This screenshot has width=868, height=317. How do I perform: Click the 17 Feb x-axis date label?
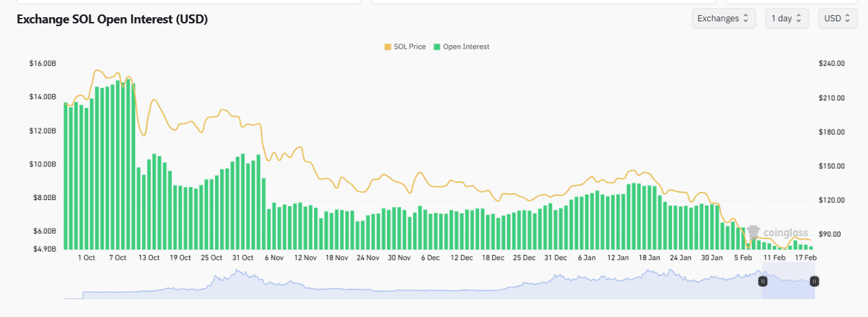(805, 258)
